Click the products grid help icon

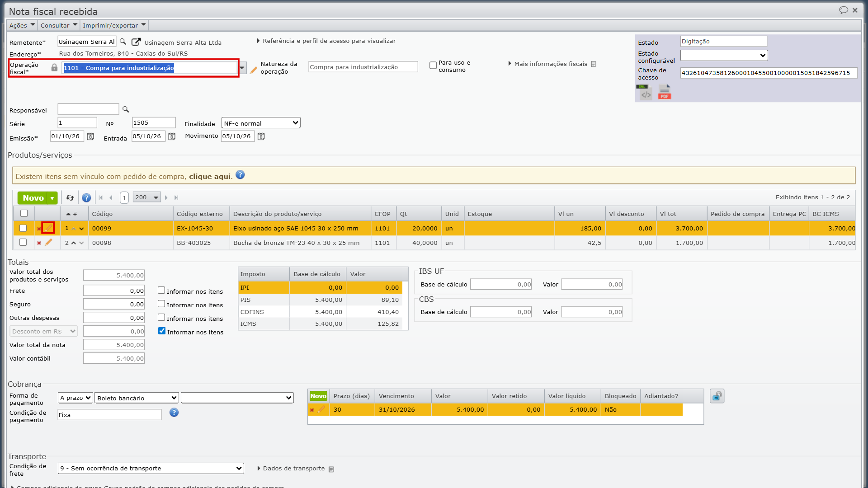click(x=86, y=197)
